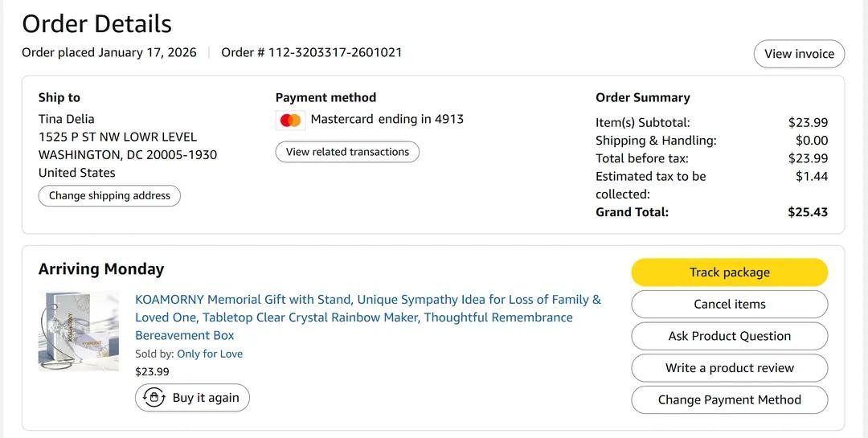This screenshot has width=868, height=438.
Task: Click the Ask Product Question button
Action: 729,336
